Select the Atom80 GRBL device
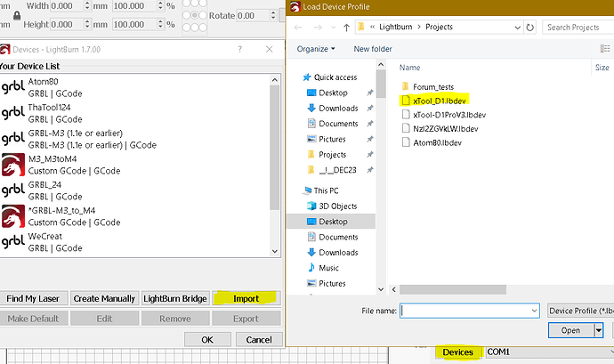Viewport: 614px width, 364px height. [x=134, y=87]
